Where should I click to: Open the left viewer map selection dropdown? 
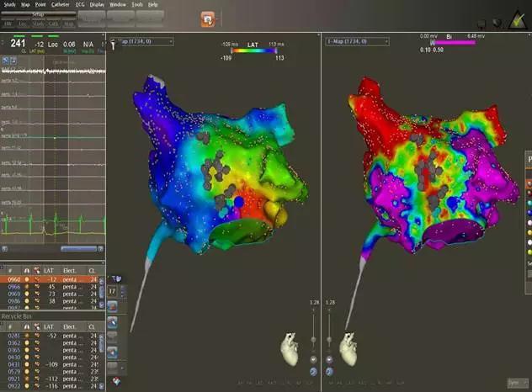click(145, 41)
